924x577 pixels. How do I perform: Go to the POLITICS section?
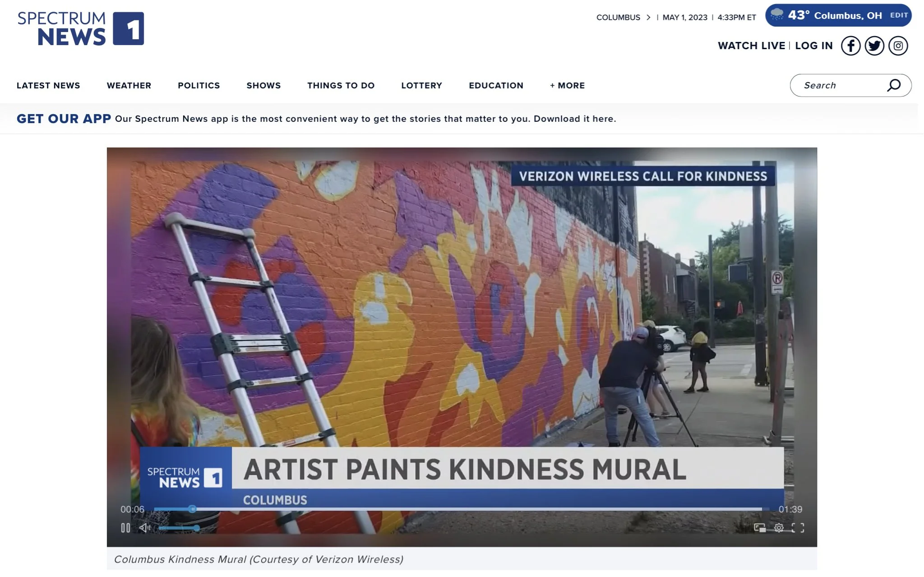click(199, 85)
